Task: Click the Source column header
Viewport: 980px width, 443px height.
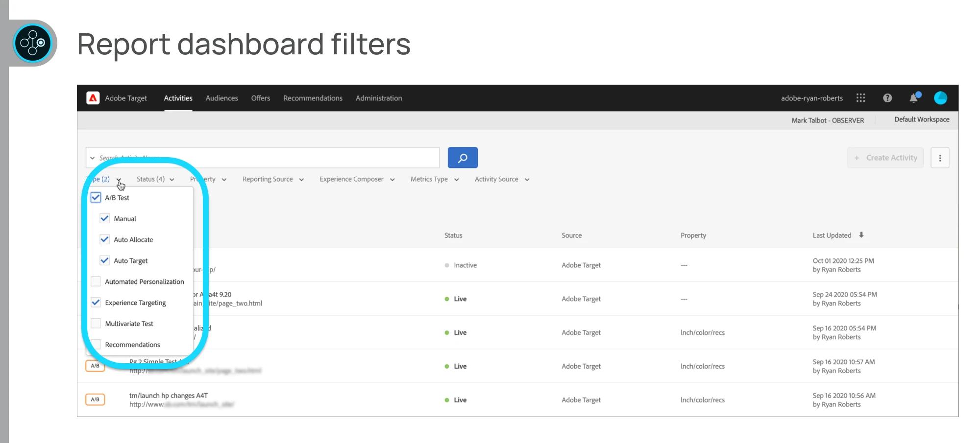Action: point(572,235)
